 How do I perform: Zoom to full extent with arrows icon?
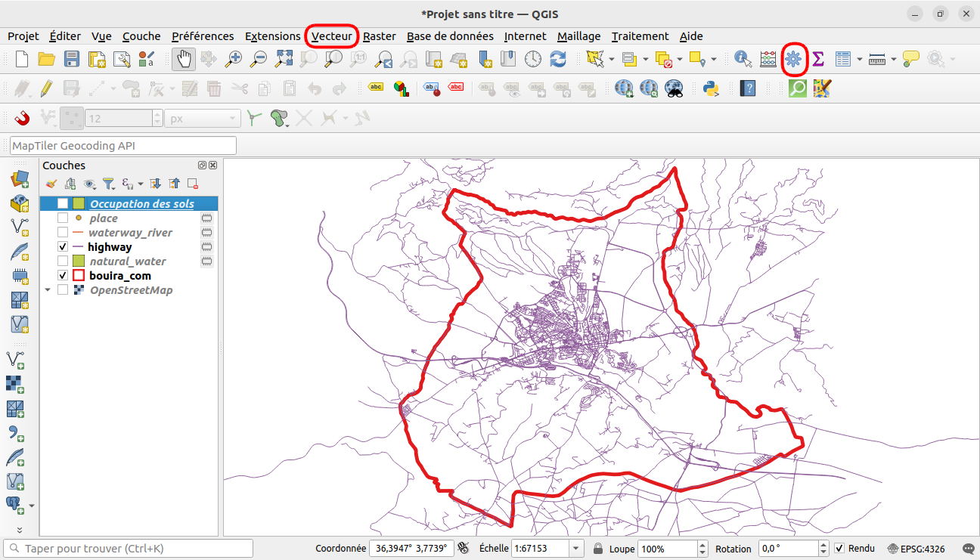pos(284,59)
